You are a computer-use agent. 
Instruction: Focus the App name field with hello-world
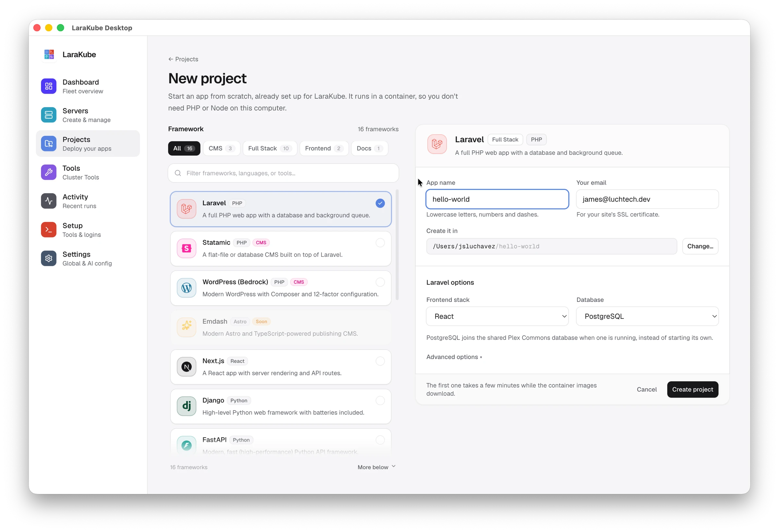point(498,199)
